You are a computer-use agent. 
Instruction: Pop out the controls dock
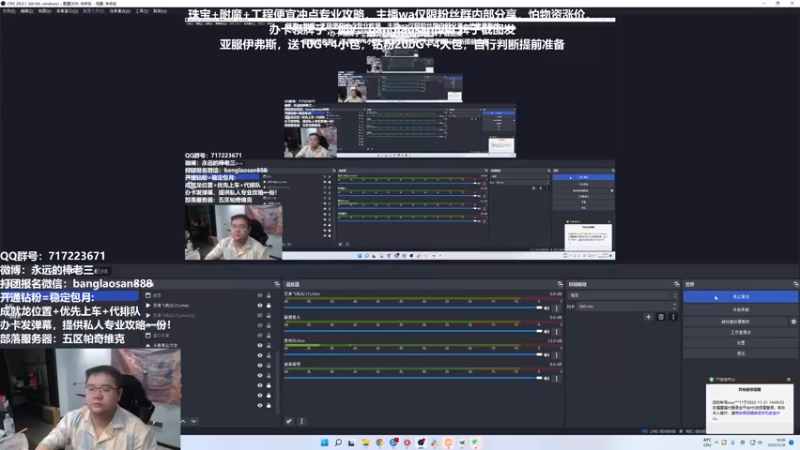click(x=796, y=284)
